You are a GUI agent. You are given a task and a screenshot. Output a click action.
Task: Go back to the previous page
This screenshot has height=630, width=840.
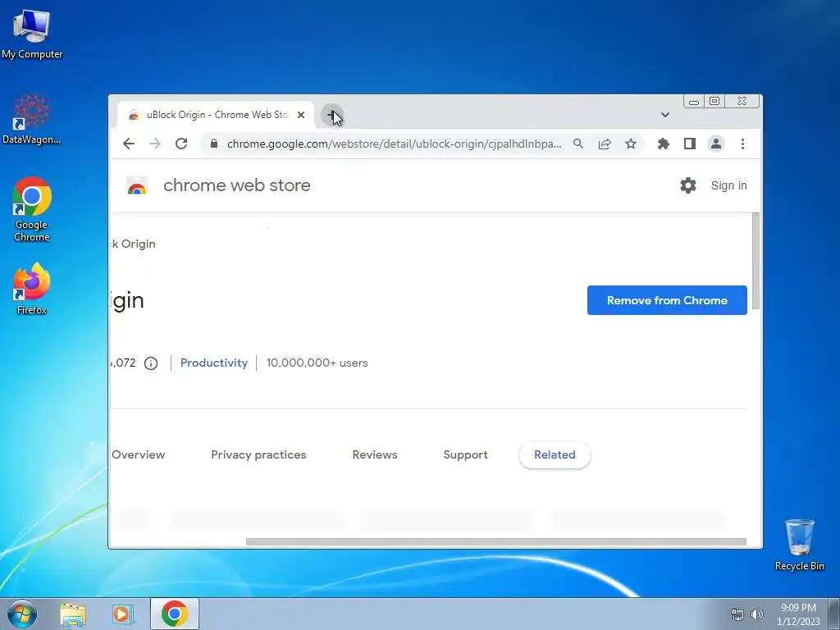click(x=129, y=144)
